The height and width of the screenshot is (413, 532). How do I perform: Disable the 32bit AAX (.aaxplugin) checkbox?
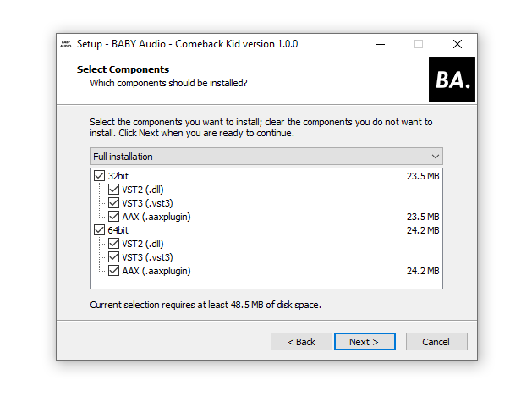click(x=113, y=217)
